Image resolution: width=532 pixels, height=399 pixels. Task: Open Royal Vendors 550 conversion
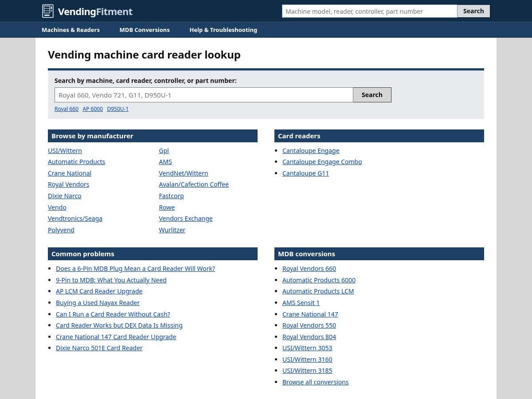(x=309, y=325)
